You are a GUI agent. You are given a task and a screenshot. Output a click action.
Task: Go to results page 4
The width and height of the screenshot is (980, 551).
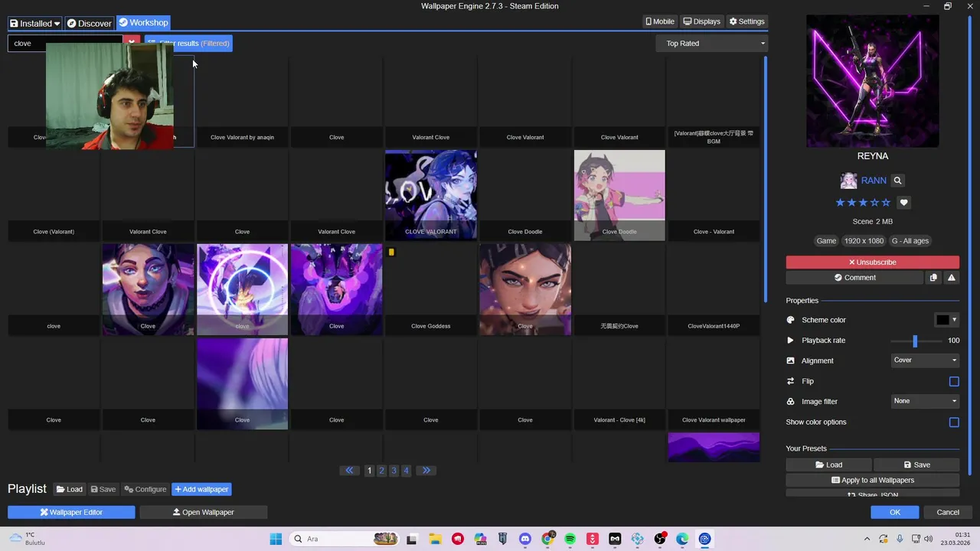(406, 471)
